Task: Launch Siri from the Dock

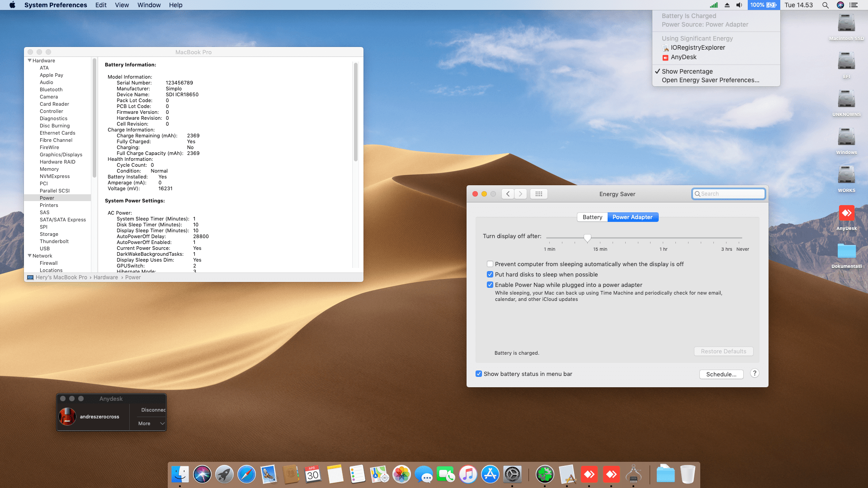Action: (202, 474)
